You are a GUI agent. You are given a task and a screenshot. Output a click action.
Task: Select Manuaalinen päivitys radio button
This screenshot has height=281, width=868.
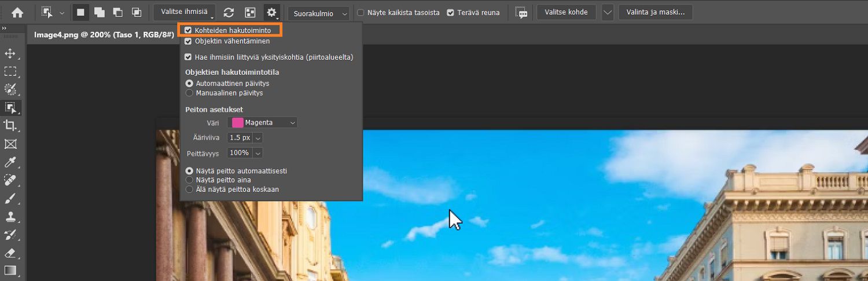pos(189,93)
